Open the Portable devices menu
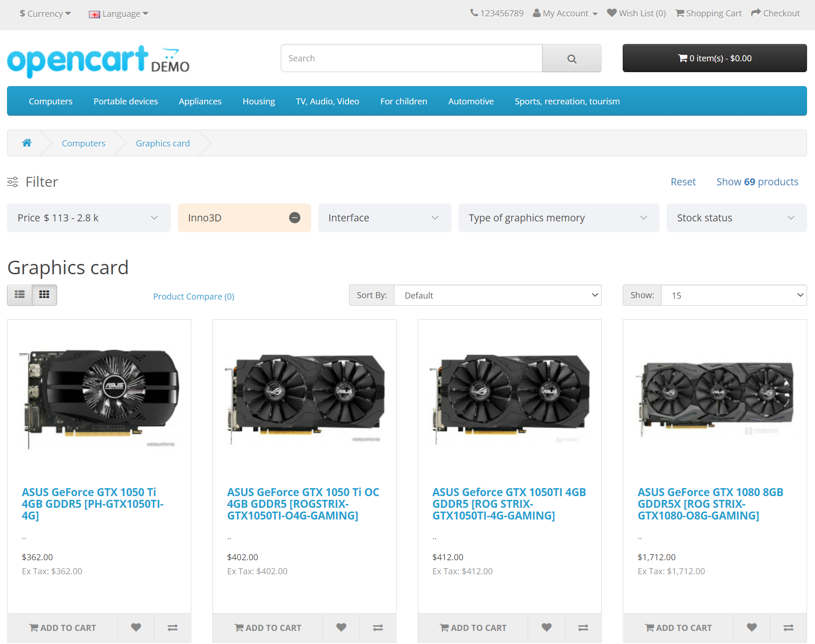The width and height of the screenshot is (815, 644). click(x=125, y=101)
